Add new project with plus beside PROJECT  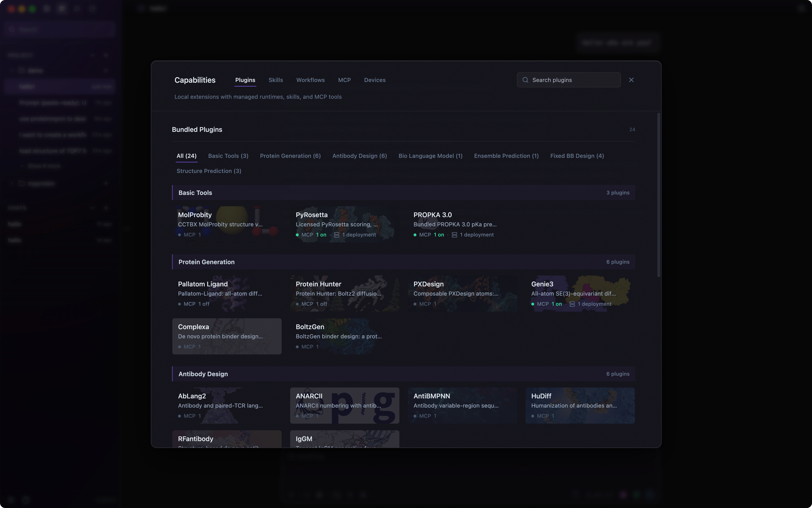(x=106, y=55)
